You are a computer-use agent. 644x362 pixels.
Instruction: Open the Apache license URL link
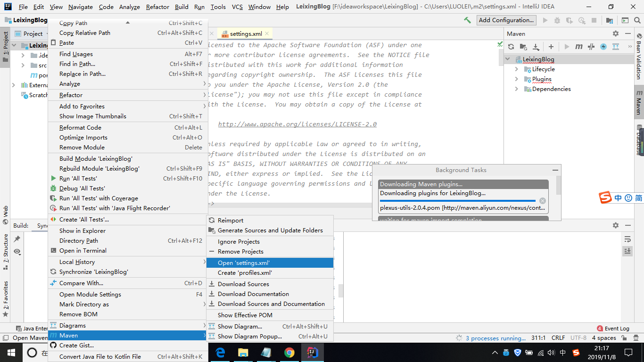297,124
